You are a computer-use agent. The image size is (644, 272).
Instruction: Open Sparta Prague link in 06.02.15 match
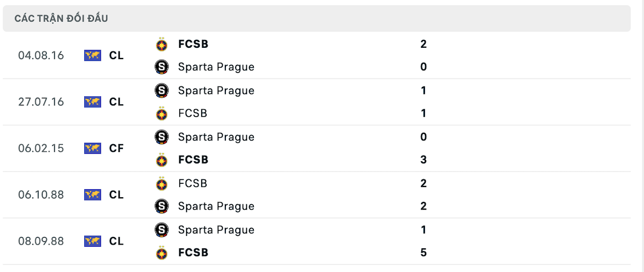tap(216, 137)
